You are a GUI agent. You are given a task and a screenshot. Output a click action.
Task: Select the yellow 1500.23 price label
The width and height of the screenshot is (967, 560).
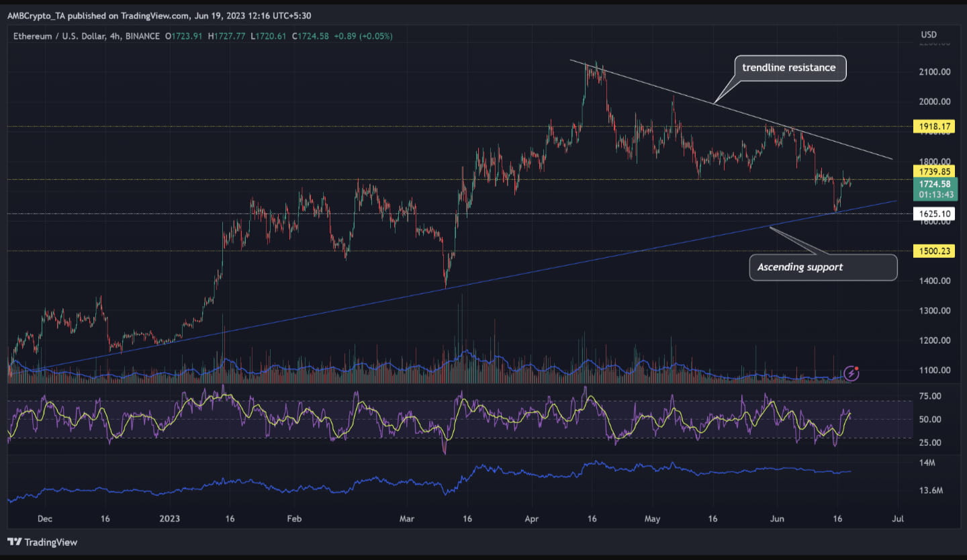[933, 251]
